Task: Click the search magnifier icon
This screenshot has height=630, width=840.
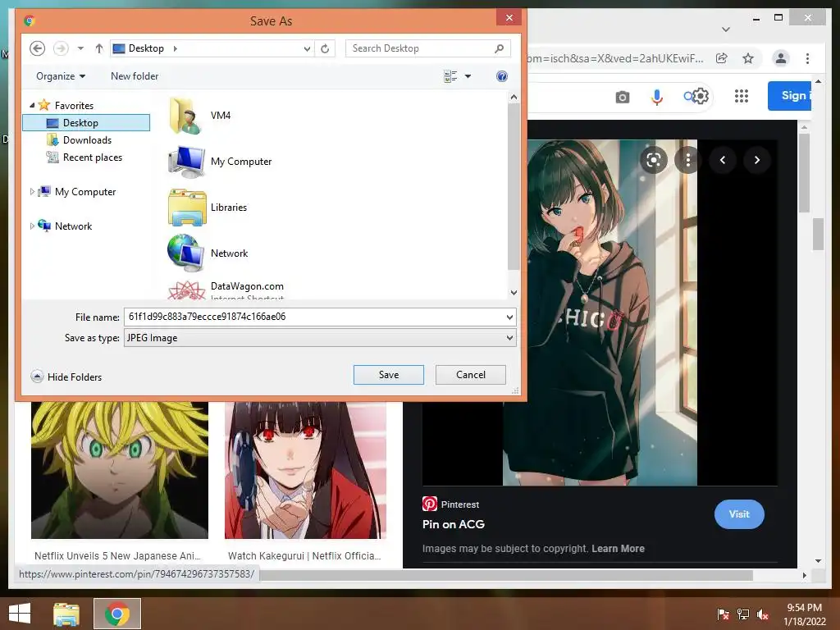Action: 500,48
